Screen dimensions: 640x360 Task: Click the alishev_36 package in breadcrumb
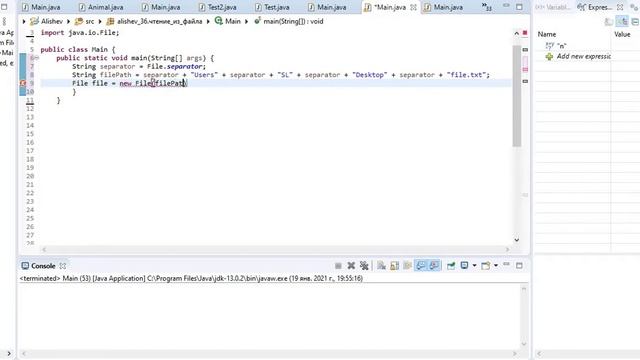[x=154, y=21]
